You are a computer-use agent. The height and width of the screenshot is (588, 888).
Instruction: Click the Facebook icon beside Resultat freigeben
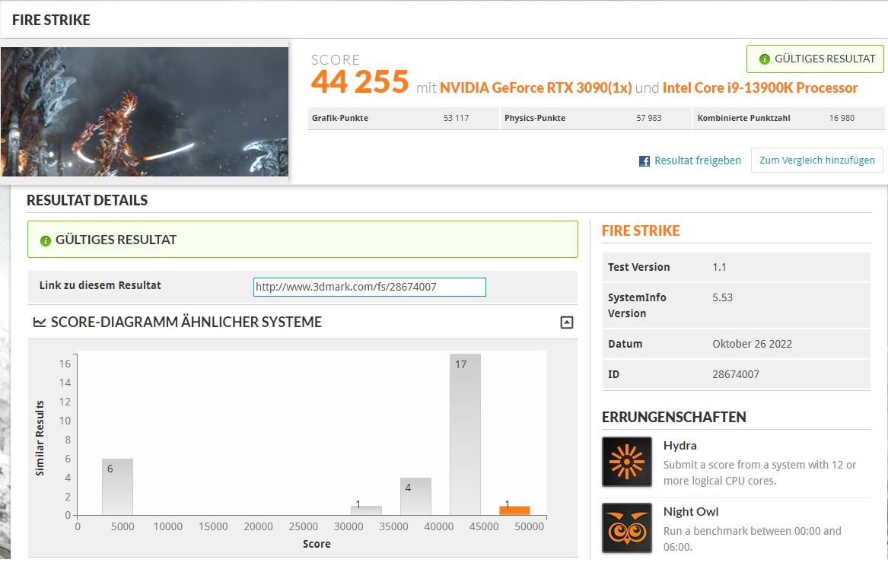(x=645, y=161)
